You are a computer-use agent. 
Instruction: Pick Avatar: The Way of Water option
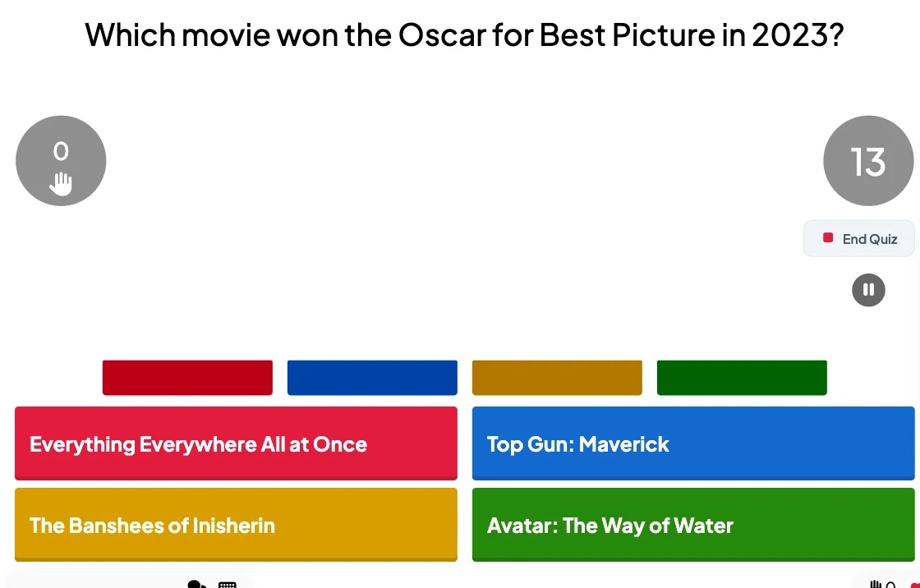click(x=693, y=525)
